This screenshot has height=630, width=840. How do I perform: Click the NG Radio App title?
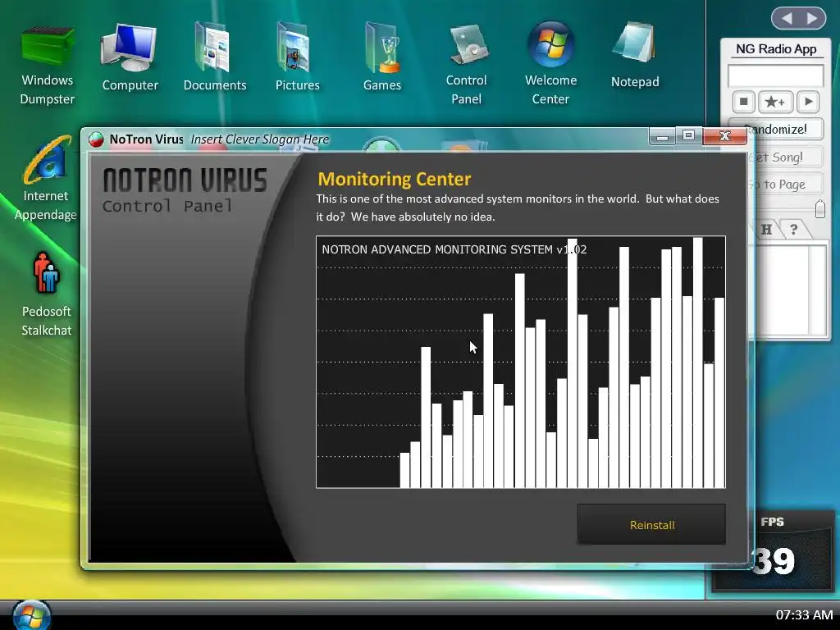pyautogui.click(x=776, y=49)
